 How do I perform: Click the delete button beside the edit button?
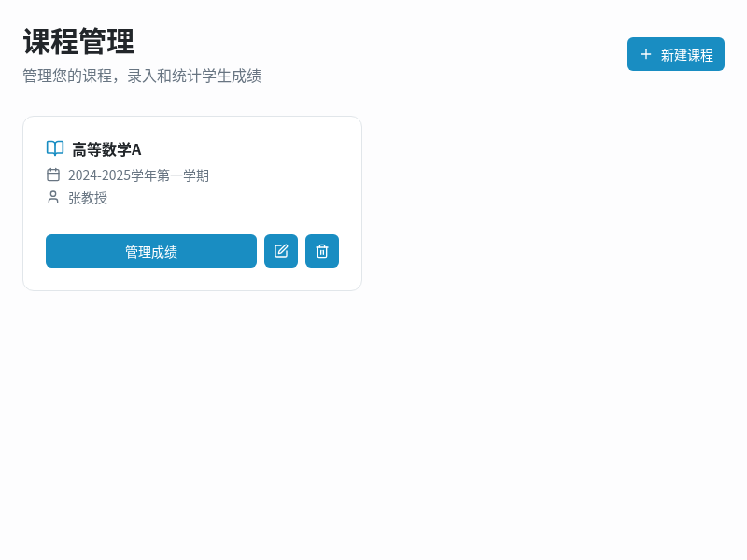322,251
